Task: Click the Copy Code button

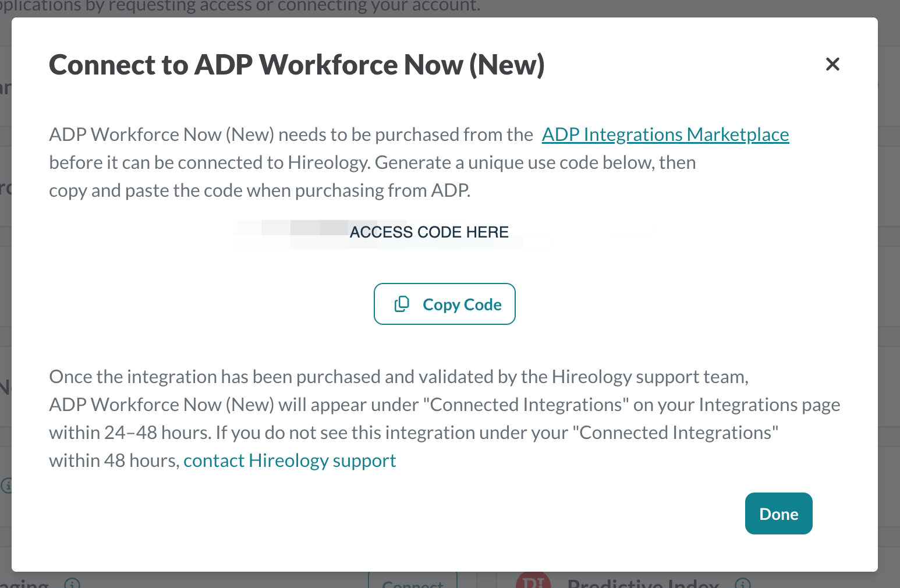Action: (x=445, y=304)
